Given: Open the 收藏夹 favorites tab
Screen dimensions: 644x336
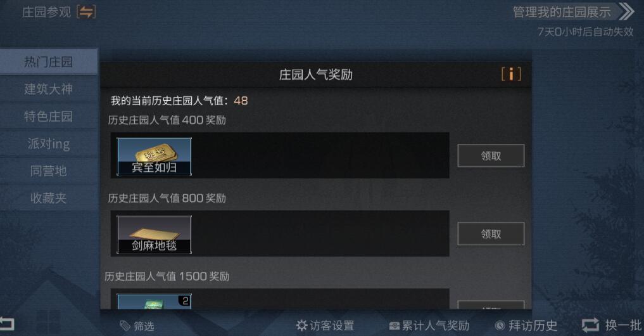Looking at the screenshot, I should click(49, 198).
